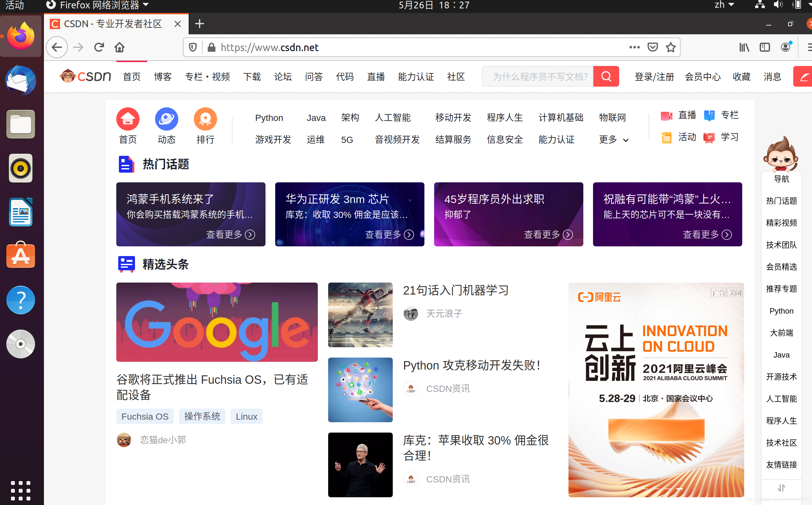Open the 论坛 nav item
Image resolution: width=812 pixels, height=505 pixels.
pyautogui.click(x=283, y=77)
